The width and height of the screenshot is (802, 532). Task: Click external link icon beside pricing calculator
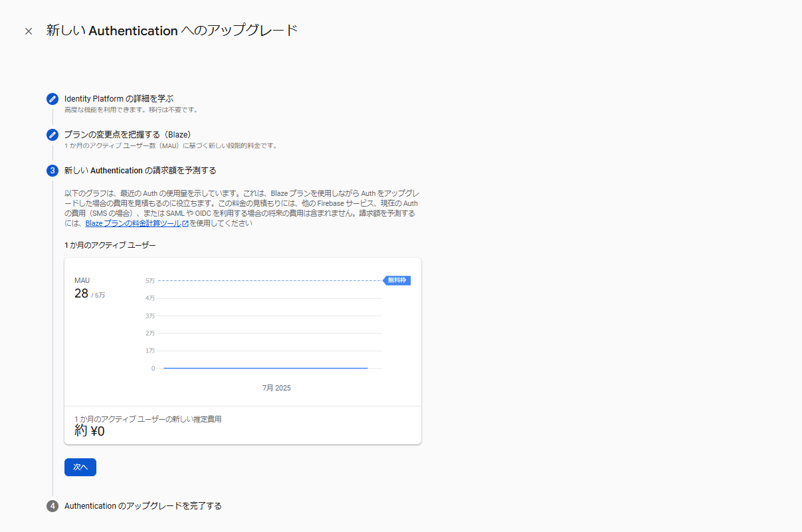[x=185, y=224]
